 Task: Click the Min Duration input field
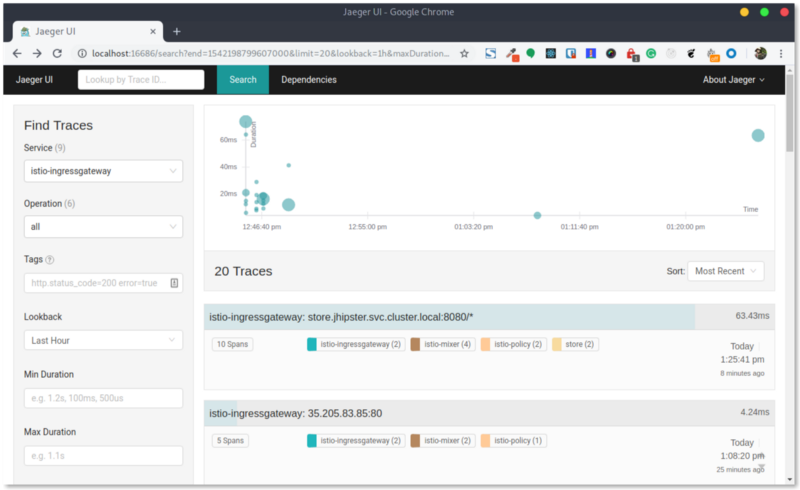click(103, 398)
